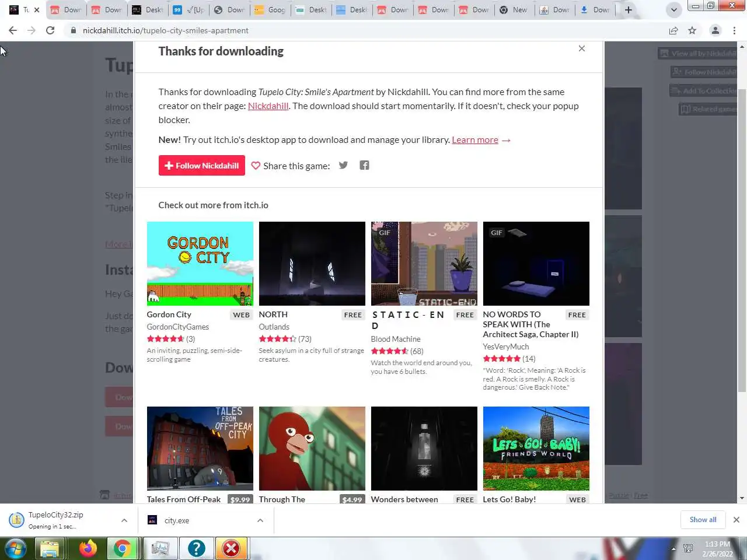The image size is (747, 560).
Task: Close the downloads bar
Action: pyautogui.click(x=736, y=520)
